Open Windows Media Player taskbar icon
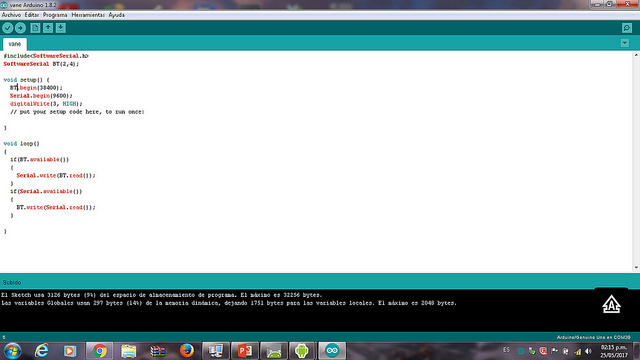 (x=70, y=351)
